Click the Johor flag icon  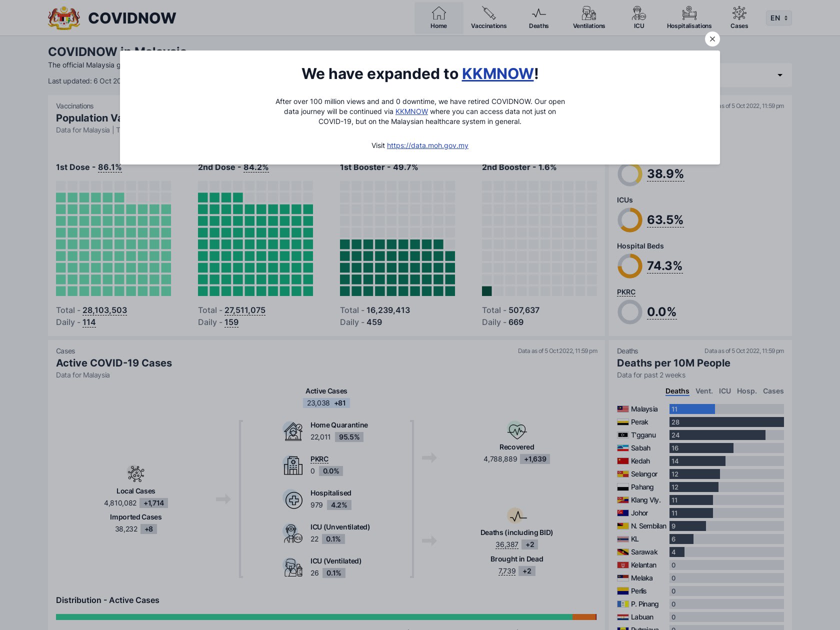[622, 513]
